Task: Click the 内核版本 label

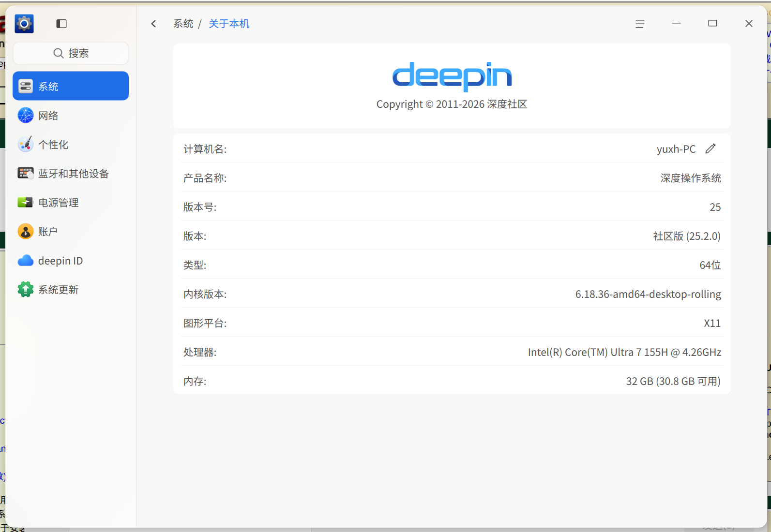Action: pos(205,294)
